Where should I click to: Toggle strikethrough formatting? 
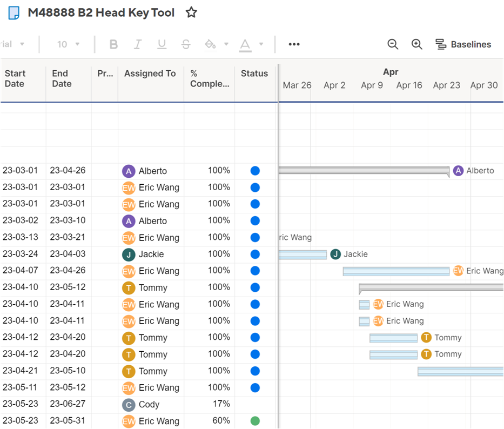186,44
